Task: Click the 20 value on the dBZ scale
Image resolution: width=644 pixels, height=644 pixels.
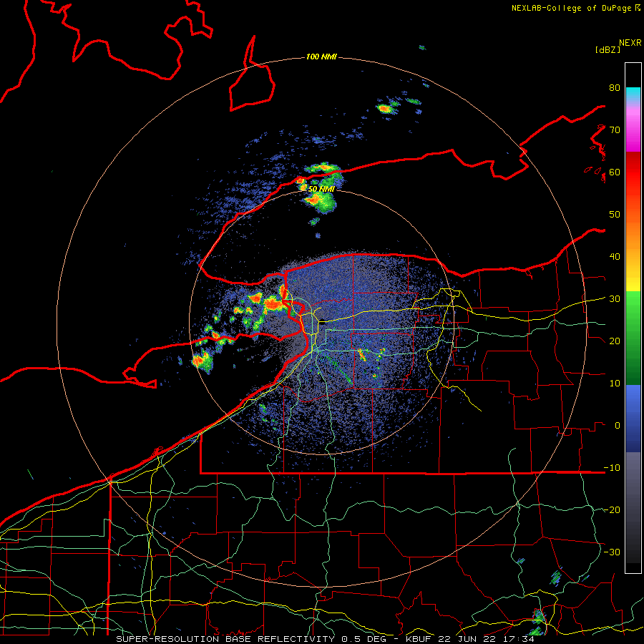Action: tap(615, 341)
